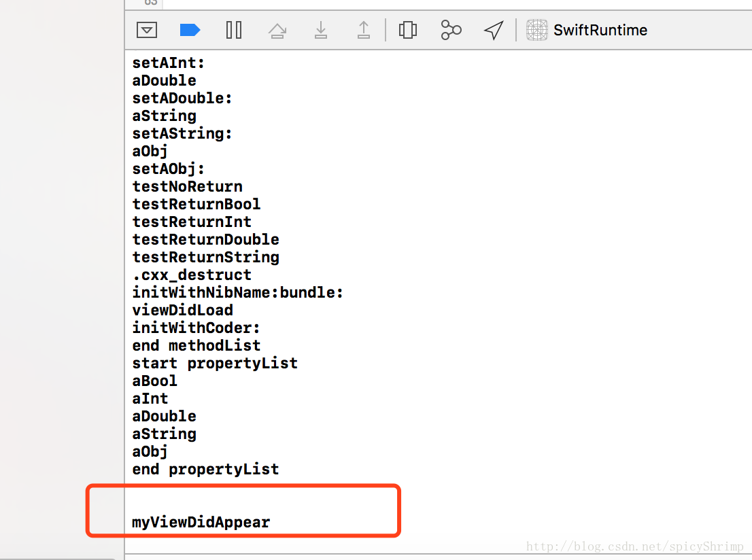Image resolution: width=752 pixels, height=560 pixels.
Task: Select the SwiftRuntime process label
Action: 600,30
